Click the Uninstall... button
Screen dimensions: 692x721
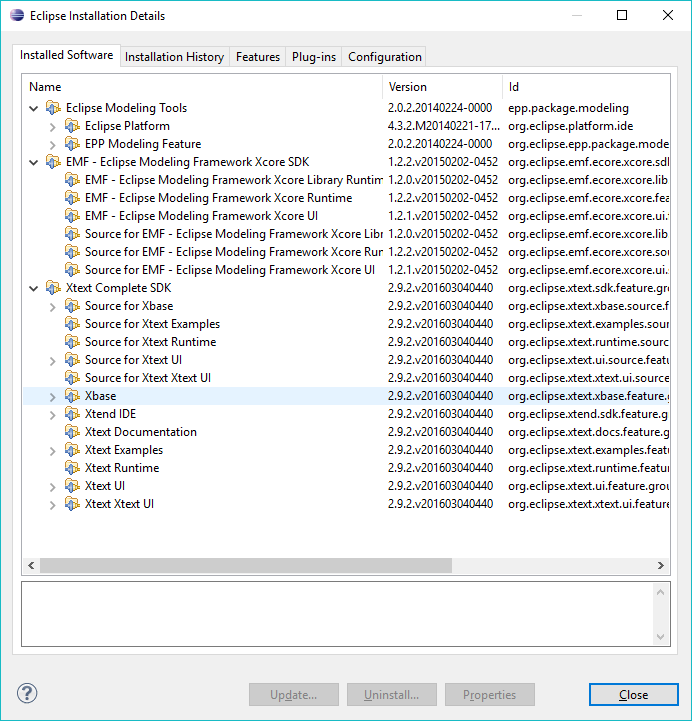click(392, 694)
